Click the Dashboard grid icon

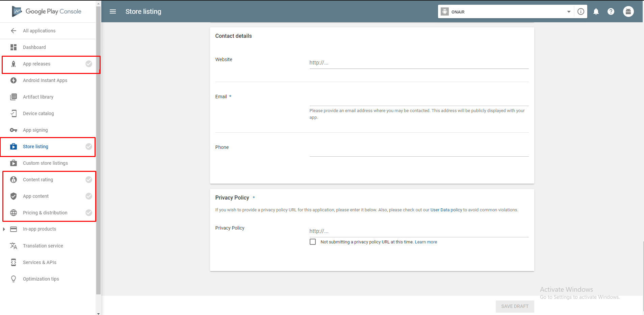pos(14,47)
